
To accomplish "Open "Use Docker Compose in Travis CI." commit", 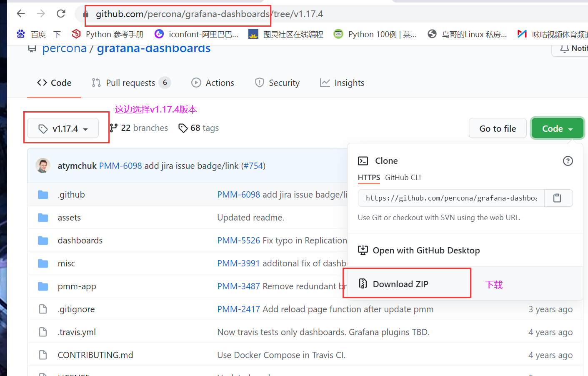I will [x=281, y=355].
